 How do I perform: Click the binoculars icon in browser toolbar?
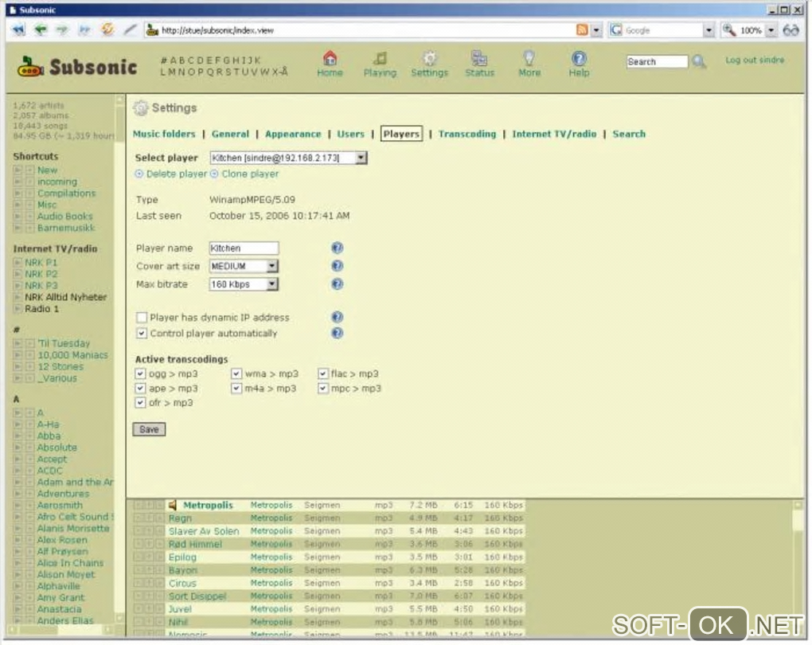(791, 30)
